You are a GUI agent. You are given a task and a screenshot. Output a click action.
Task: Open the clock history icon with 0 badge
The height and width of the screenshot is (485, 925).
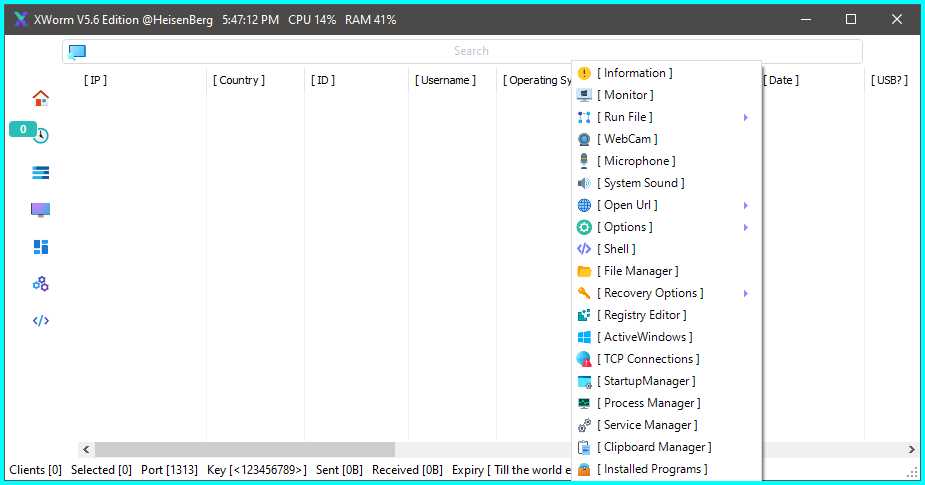point(40,135)
